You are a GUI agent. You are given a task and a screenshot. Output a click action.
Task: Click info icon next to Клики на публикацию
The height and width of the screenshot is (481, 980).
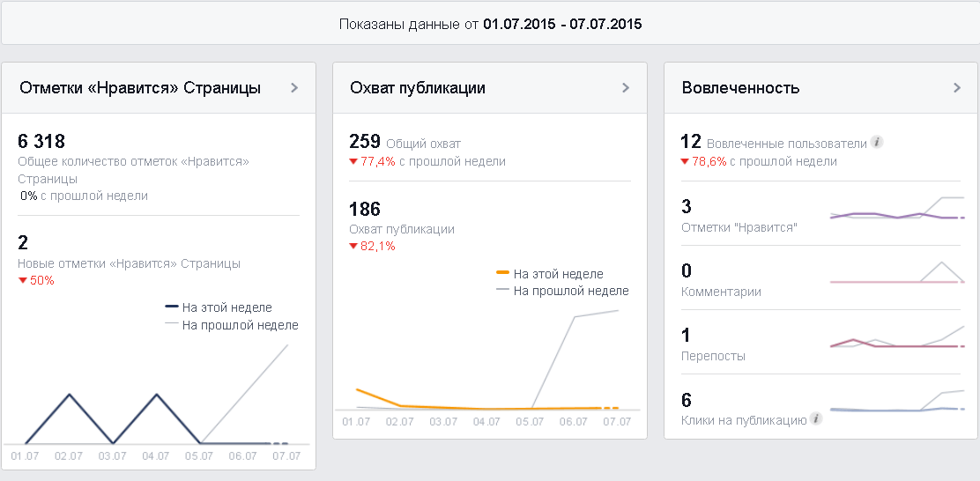click(x=815, y=418)
